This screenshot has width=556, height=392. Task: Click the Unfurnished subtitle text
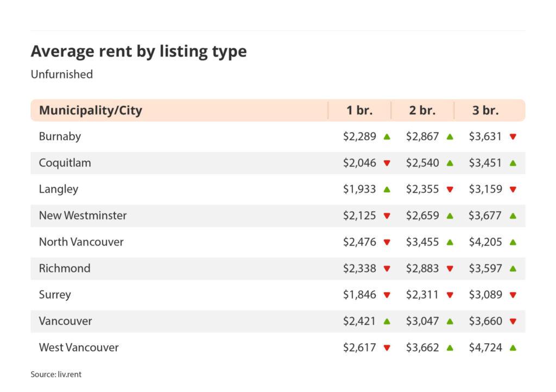(61, 74)
